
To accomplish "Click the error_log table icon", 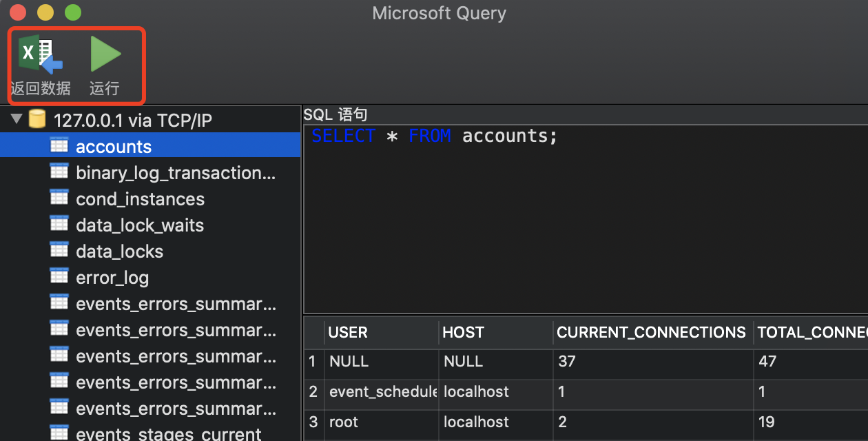I will coord(59,277).
